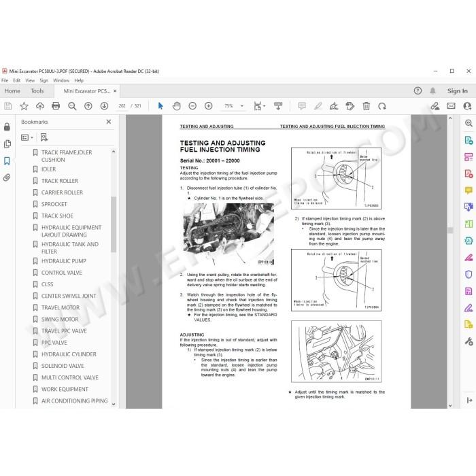The height and width of the screenshot is (476, 476).
Task: Open the Window menu
Action: click(x=61, y=80)
